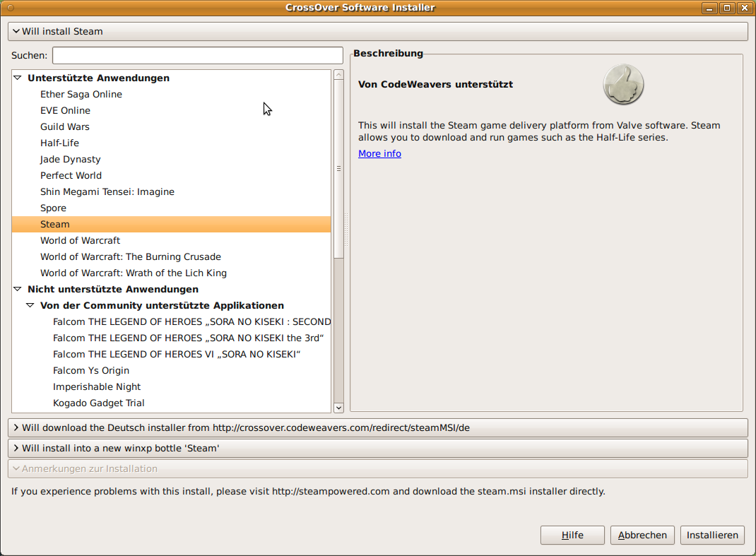Click the pane divider handle beside the list
This screenshot has width=756, height=556.
coord(346,229)
